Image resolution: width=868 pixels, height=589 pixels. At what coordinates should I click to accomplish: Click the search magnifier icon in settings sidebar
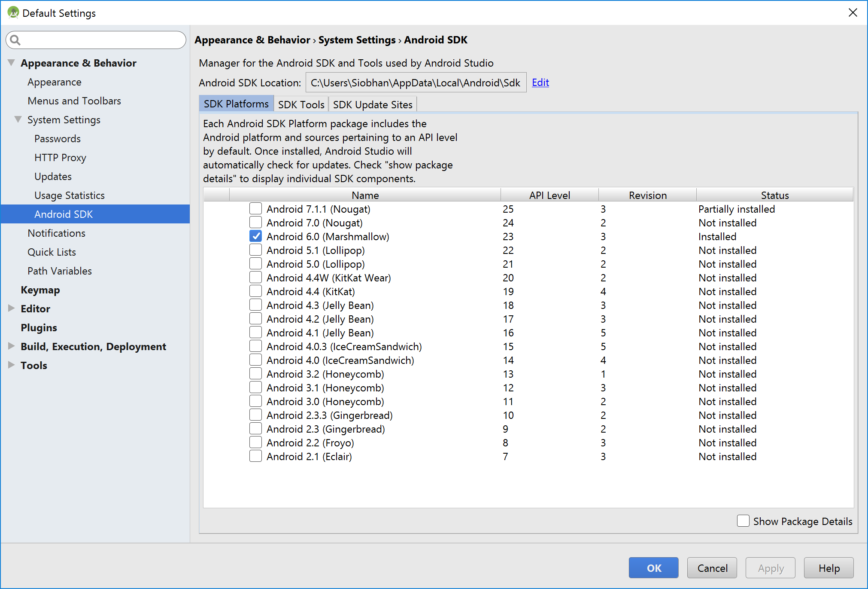tap(15, 40)
